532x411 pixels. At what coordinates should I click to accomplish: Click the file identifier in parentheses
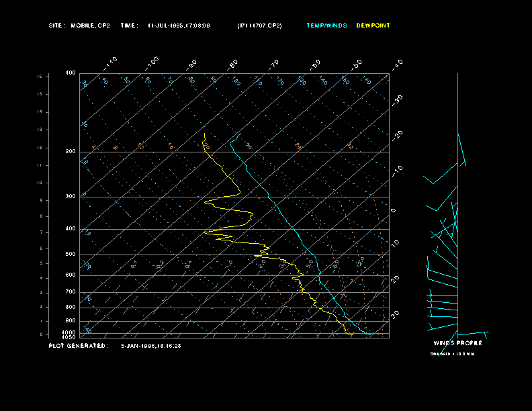coord(259,26)
